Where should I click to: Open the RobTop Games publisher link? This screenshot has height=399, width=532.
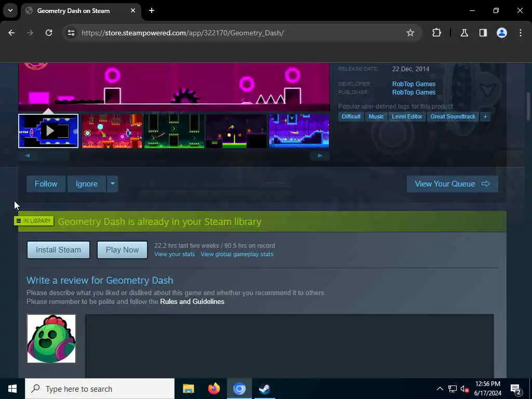point(414,92)
